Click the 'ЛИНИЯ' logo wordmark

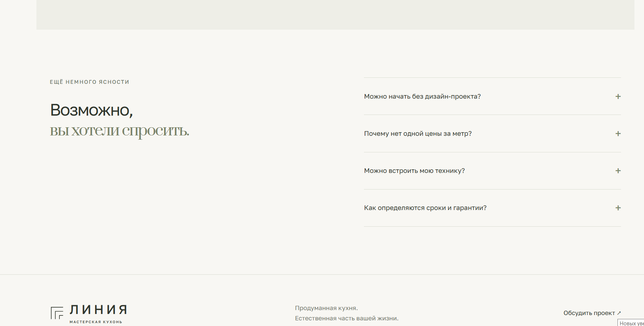click(98, 310)
